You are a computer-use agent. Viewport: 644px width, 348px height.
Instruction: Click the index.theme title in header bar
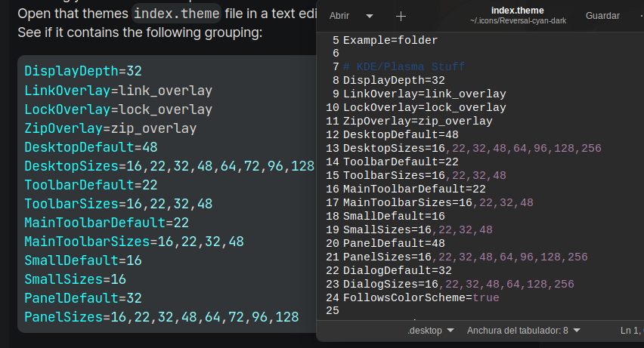518,11
